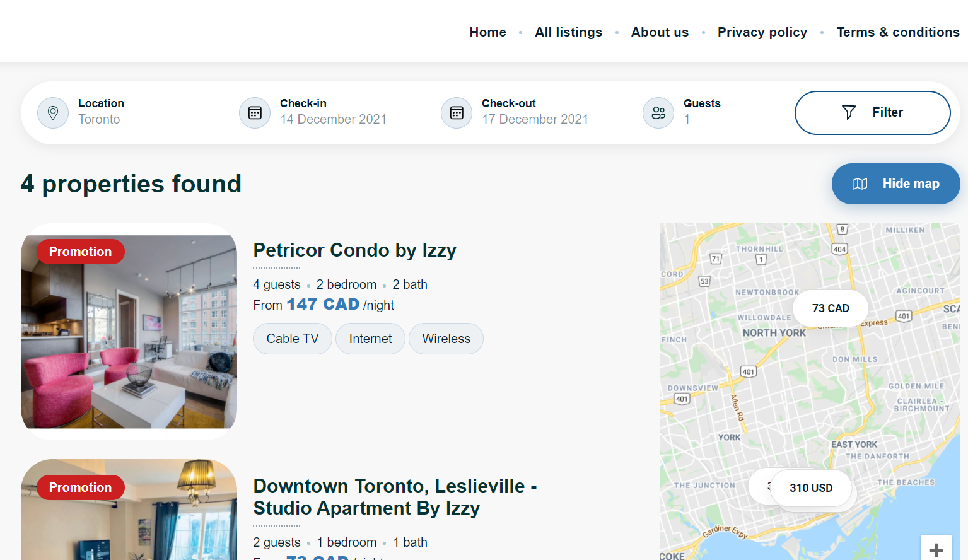Navigate to All listings
968x560 pixels.
568,32
